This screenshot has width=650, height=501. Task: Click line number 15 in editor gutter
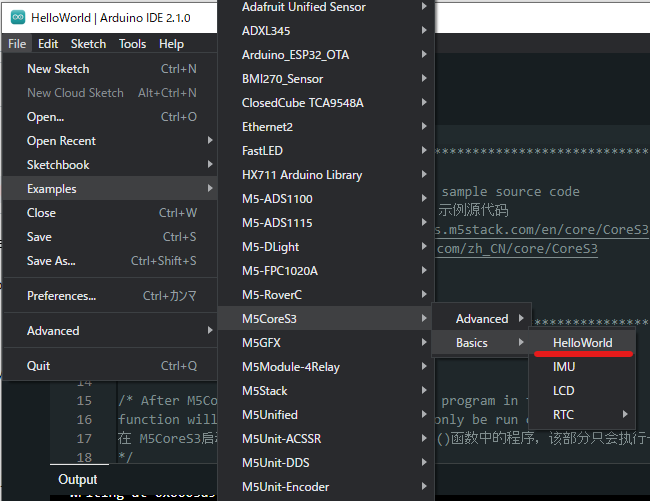[x=84, y=400]
